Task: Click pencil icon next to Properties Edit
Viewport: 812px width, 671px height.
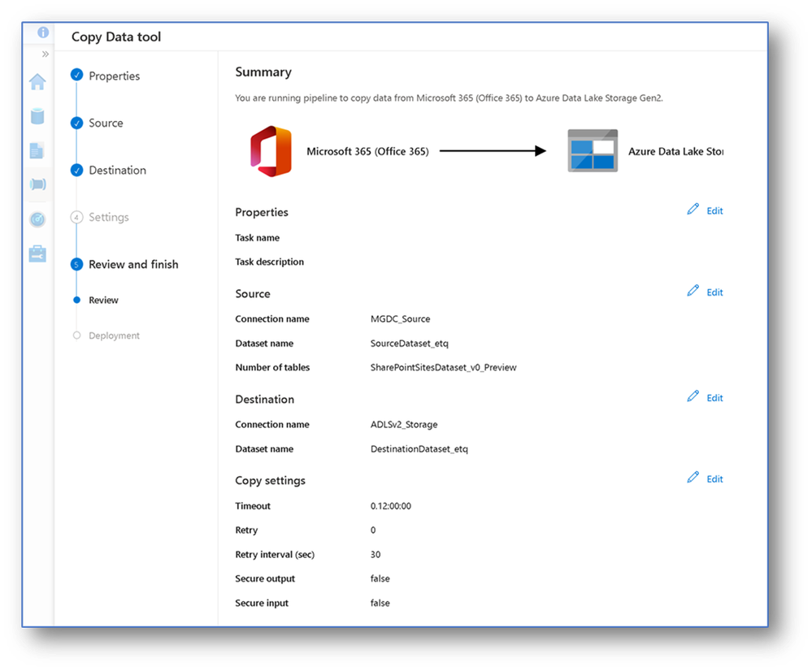Action: point(693,209)
